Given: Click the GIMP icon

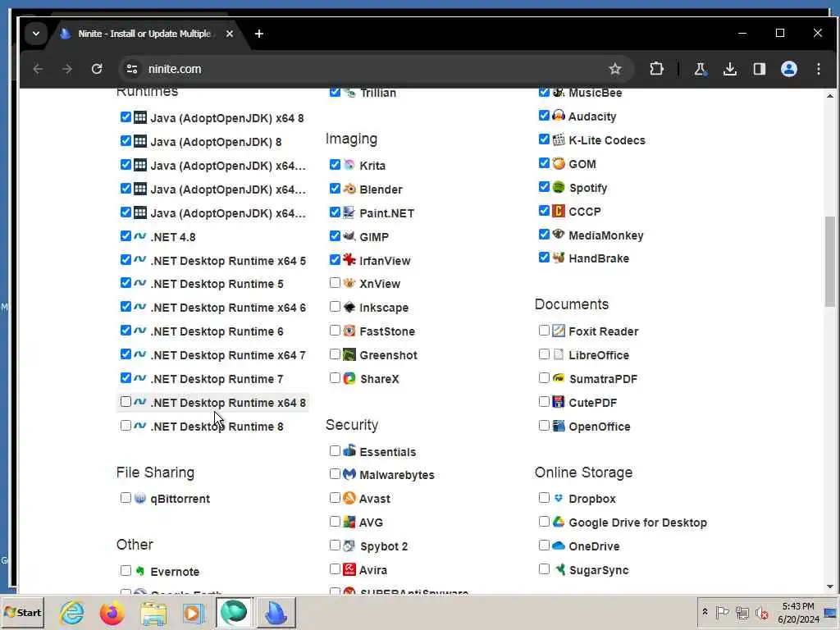Looking at the screenshot, I should 349,236.
